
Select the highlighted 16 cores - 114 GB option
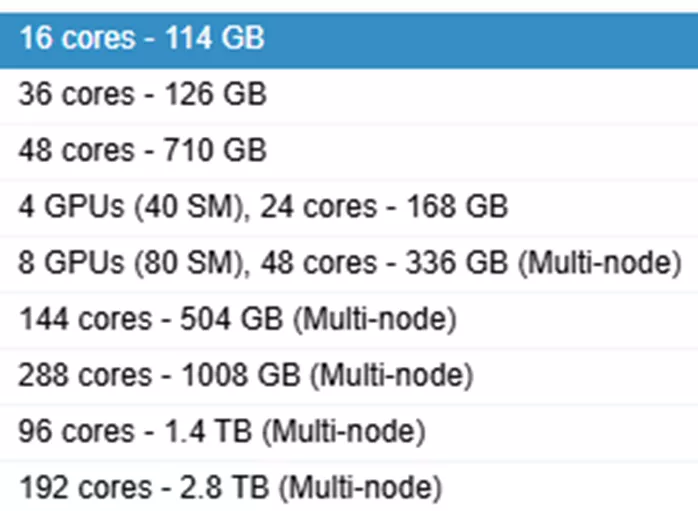(349, 41)
